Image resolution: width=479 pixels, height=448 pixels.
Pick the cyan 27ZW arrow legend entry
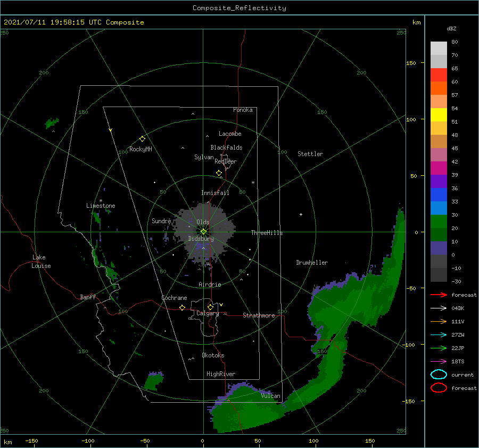pos(439,335)
